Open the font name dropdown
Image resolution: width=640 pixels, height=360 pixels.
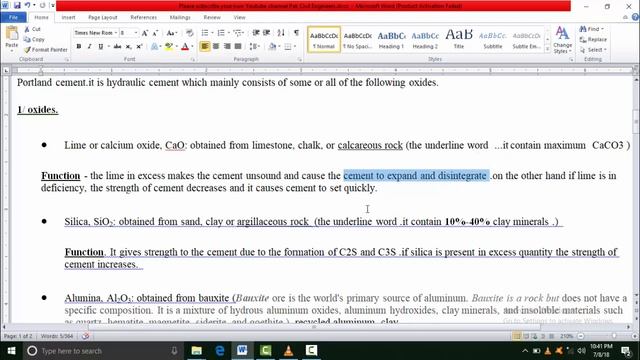click(x=116, y=33)
